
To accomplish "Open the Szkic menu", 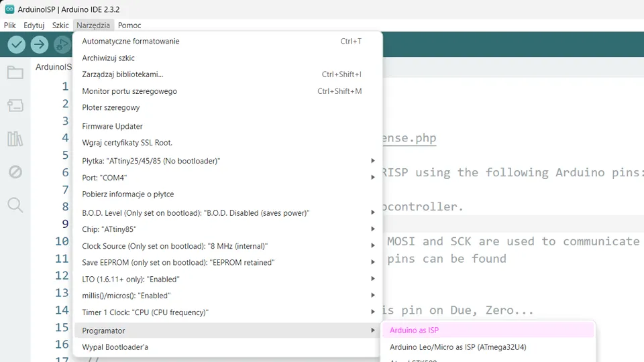I will click(60, 25).
